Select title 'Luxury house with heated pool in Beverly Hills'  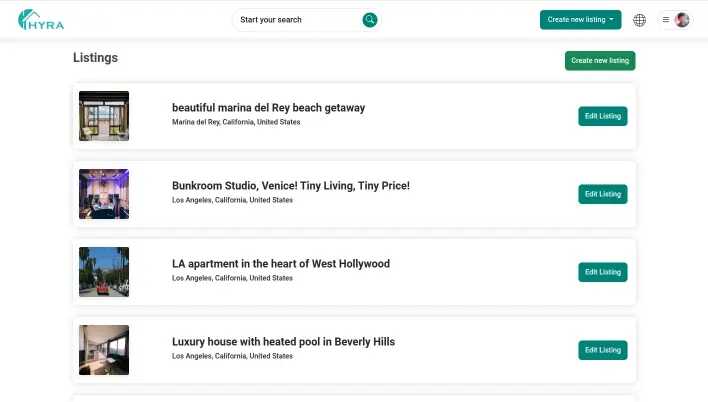pyautogui.click(x=284, y=342)
